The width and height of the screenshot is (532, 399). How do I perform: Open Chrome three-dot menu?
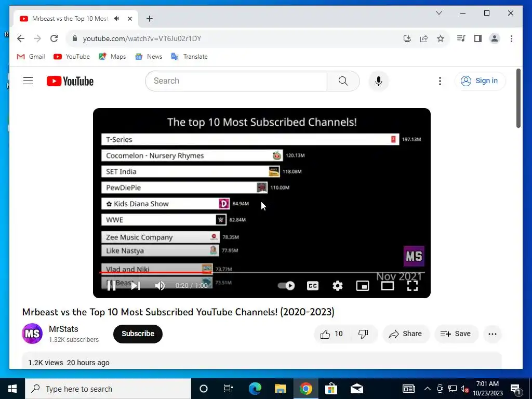[x=511, y=38]
